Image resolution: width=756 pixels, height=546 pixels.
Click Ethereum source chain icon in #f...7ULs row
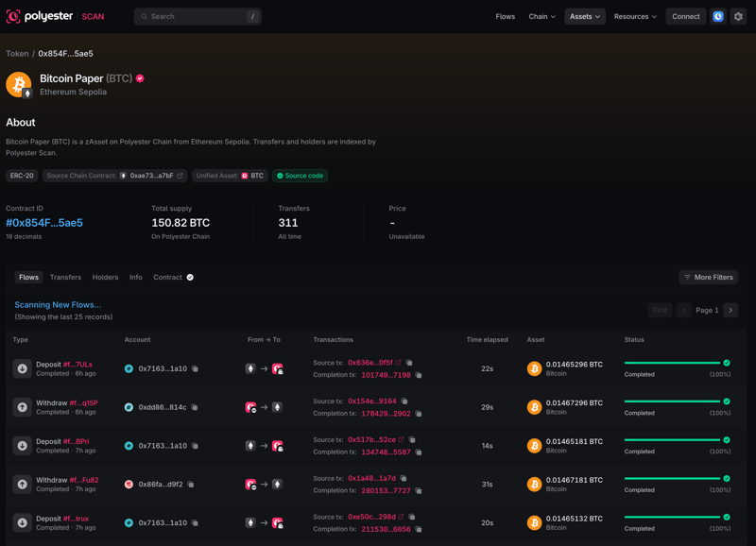point(250,368)
